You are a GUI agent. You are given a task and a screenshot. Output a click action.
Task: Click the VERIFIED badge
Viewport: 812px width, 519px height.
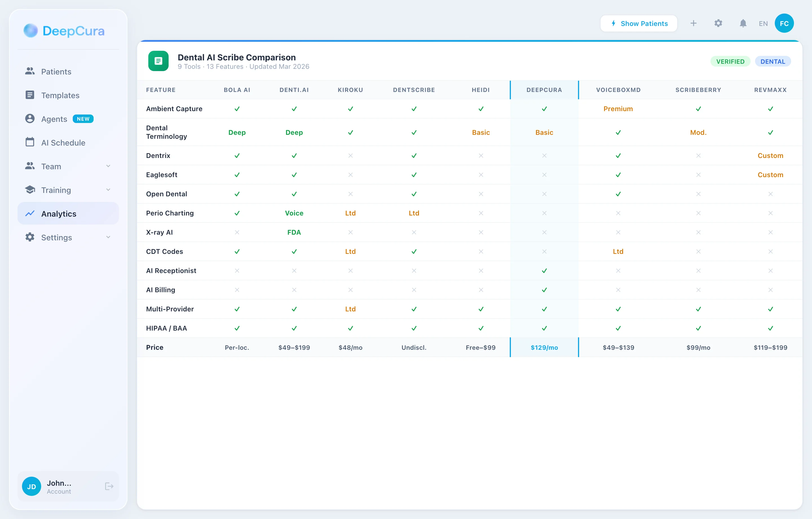(x=730, y=61)
